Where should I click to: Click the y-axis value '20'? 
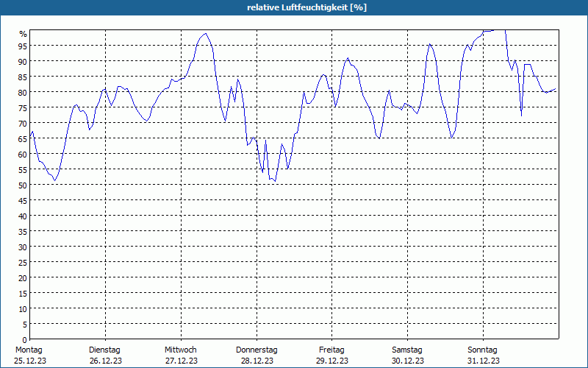click(x=24, y=278)
